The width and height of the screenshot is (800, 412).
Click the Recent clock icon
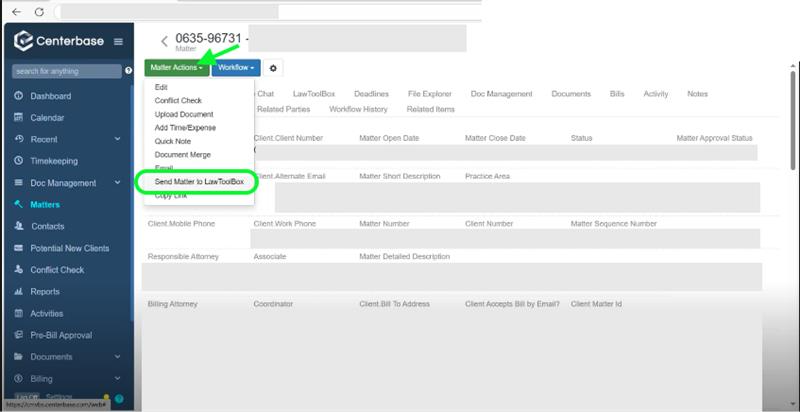pyautogui.click(x=19, y=139)
